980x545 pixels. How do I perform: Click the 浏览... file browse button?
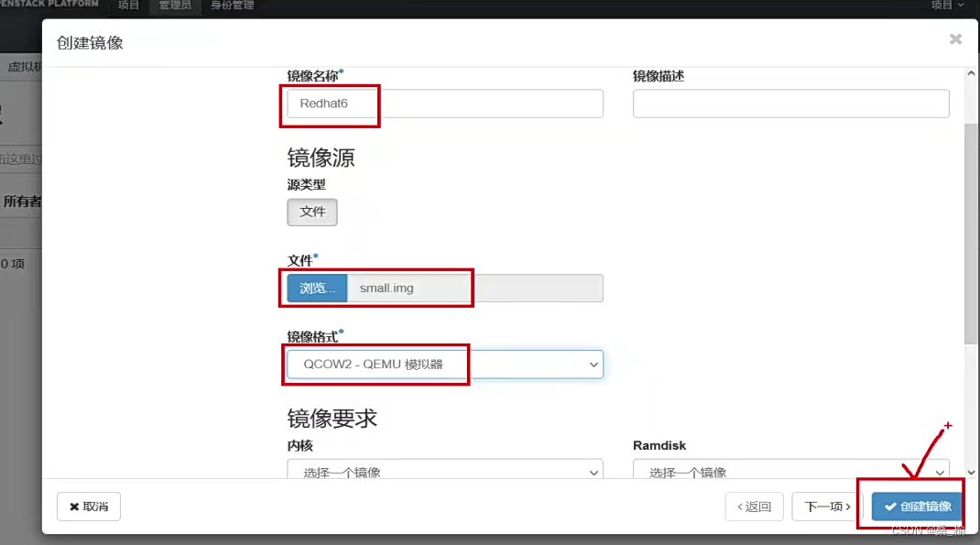coord(317,289)
